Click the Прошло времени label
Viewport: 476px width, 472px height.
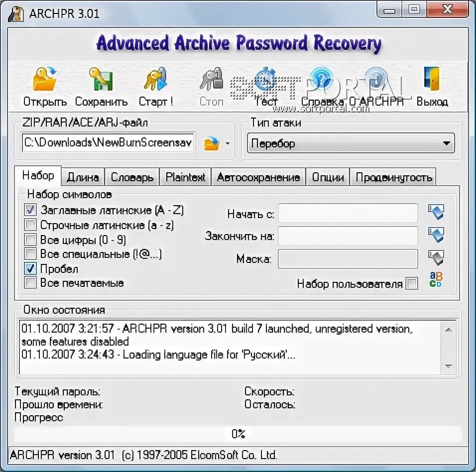click(x=59, y=405)
